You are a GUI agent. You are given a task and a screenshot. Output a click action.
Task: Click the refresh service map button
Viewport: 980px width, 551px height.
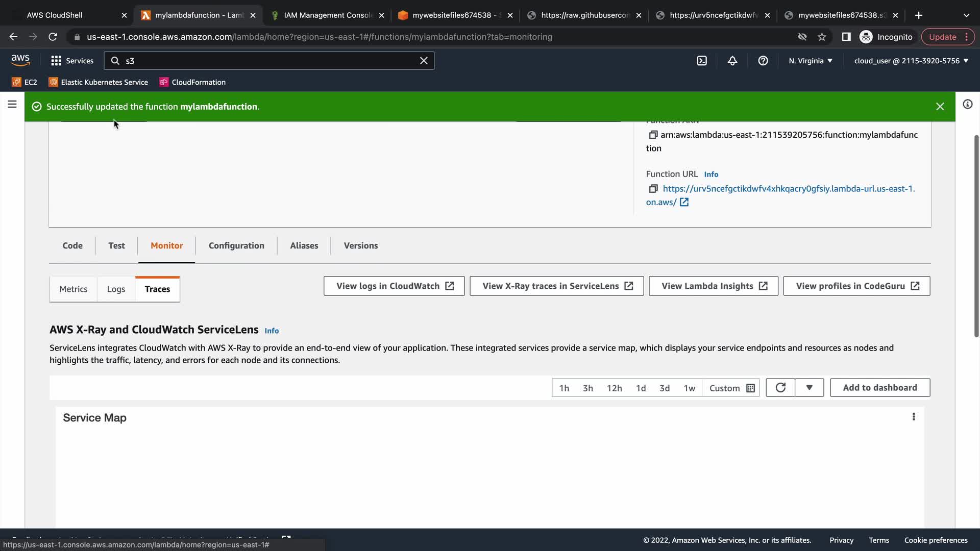pyautogui.click(x=780, y=388)
